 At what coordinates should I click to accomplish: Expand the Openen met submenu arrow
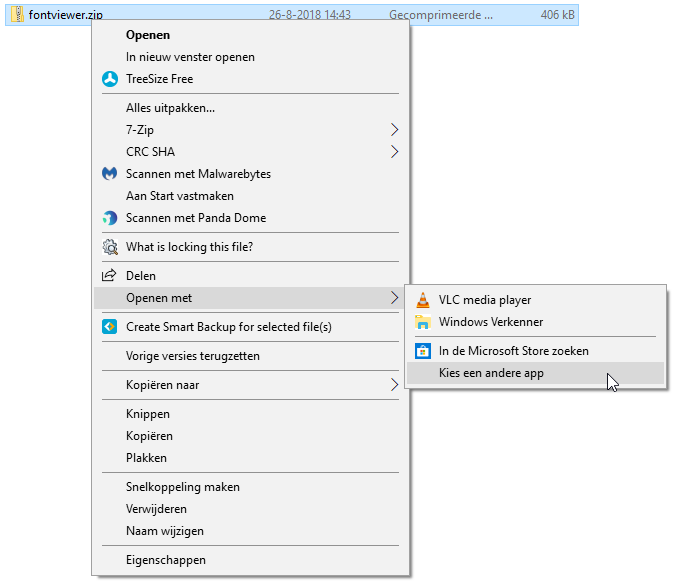394,298
